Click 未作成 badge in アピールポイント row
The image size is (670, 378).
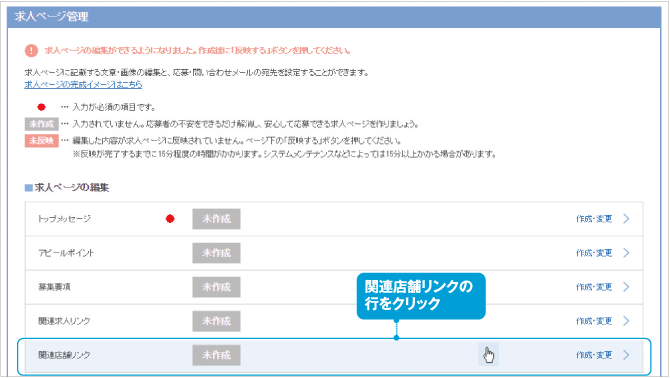(x=216, y=253)
